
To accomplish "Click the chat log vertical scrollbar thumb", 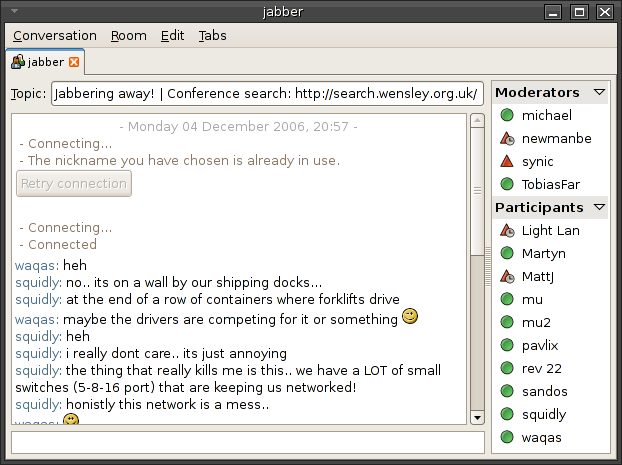I will (x=477, y=191).
